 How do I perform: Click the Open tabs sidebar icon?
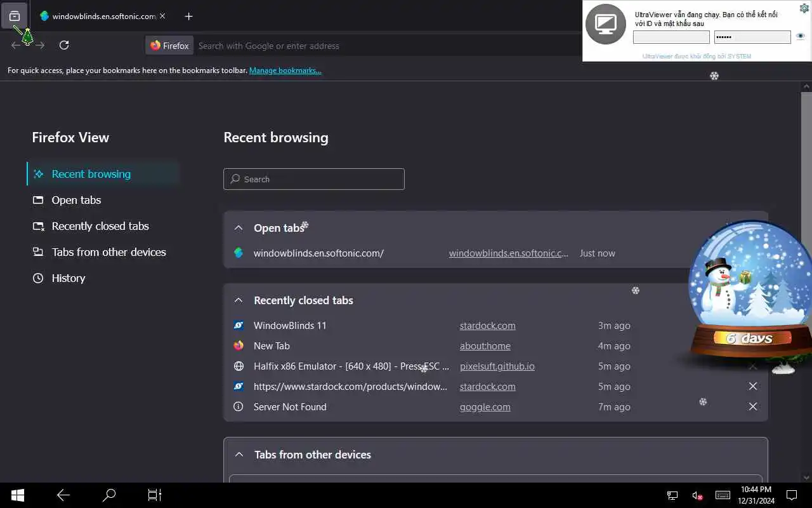[x=38, y=200]
